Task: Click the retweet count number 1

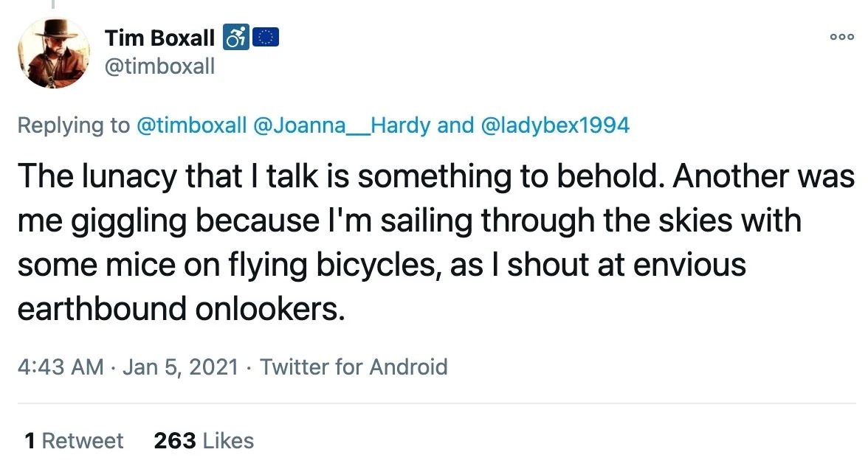Action: click(x=30, y=441)
